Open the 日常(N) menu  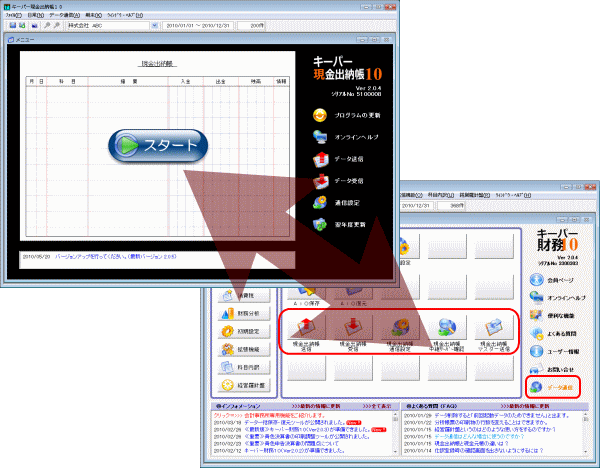pyautogui.click(x=36, y=15)
